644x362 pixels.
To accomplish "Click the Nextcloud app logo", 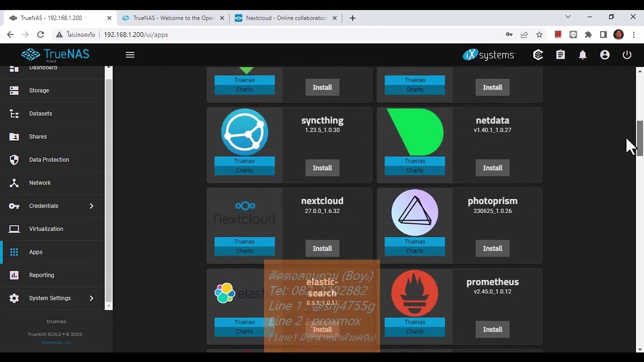I will coord(245,213).
